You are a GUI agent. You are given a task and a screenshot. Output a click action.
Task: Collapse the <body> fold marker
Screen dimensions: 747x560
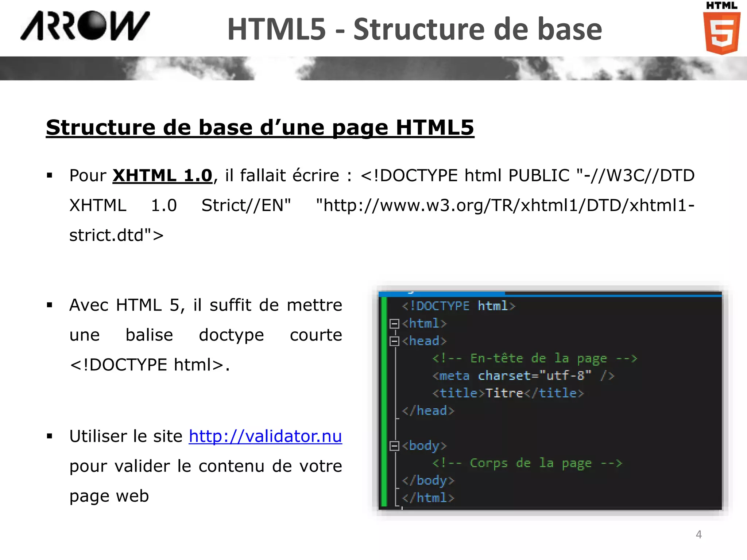coord(394,446)
